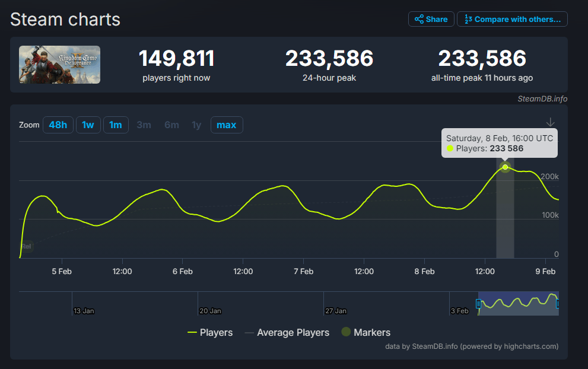Click the compare ranking numbers icon
Image resolution: width=588 pixels, height=369 pixels.
tap(468, 19)
